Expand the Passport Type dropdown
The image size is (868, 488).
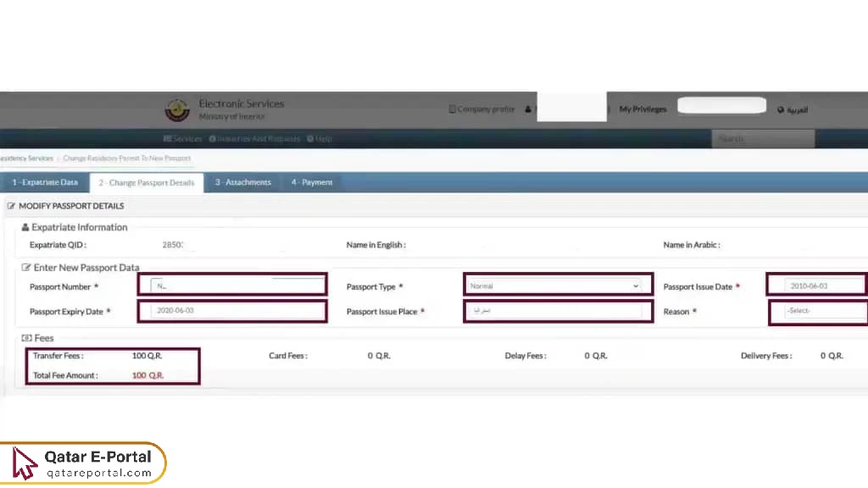(554, 286)
